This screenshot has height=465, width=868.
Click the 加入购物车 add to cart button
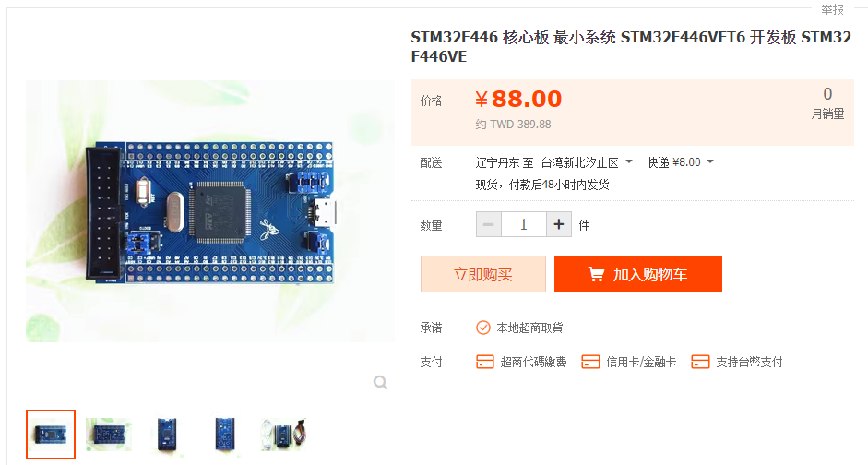638,274
